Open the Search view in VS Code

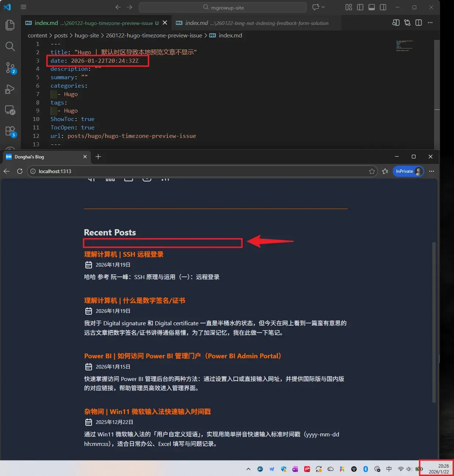[10, 46]
